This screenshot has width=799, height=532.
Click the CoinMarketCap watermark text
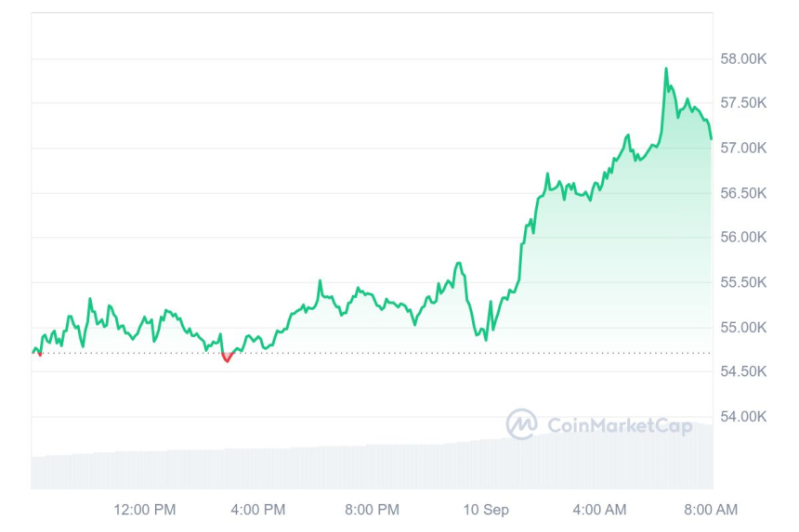[620, 425]
